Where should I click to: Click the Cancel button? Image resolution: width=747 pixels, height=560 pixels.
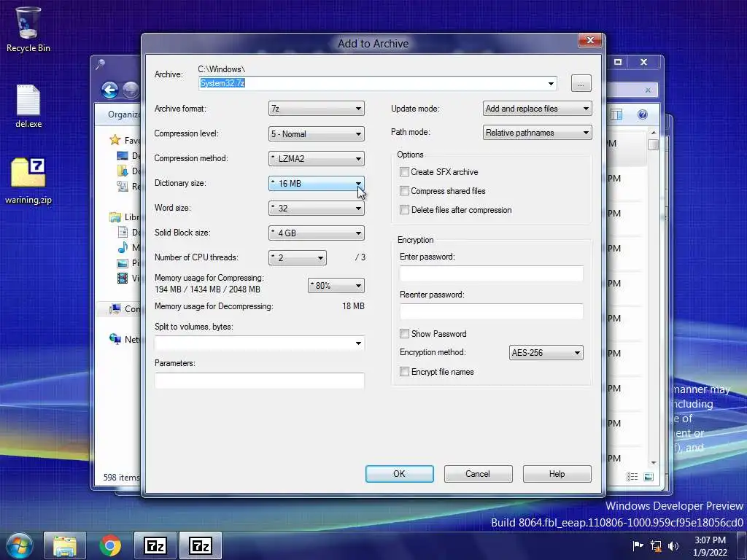pyautogui.click(x=478, y=474)
